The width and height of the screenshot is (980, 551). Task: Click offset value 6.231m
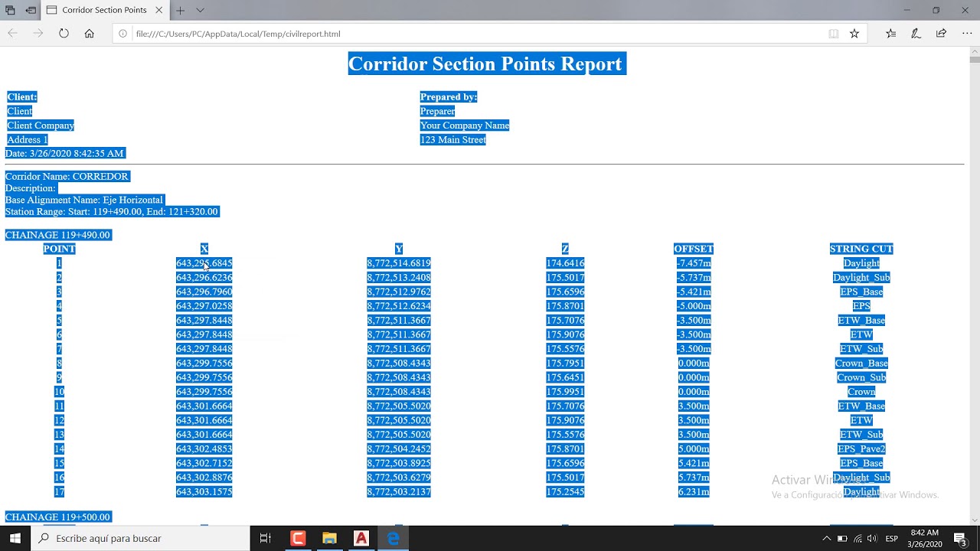694,492
